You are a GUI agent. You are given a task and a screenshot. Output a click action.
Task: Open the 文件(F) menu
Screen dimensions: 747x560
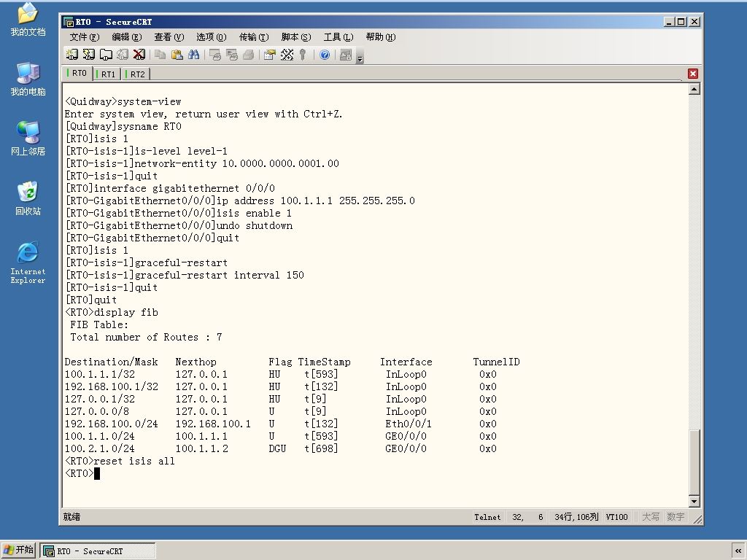(x=85, y=37)
